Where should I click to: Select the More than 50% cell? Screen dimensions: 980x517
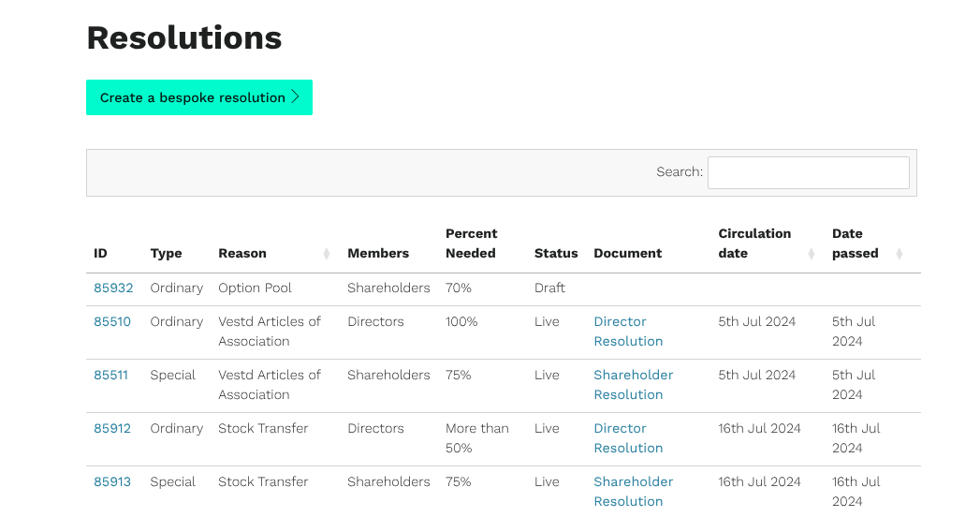point(476,438)
